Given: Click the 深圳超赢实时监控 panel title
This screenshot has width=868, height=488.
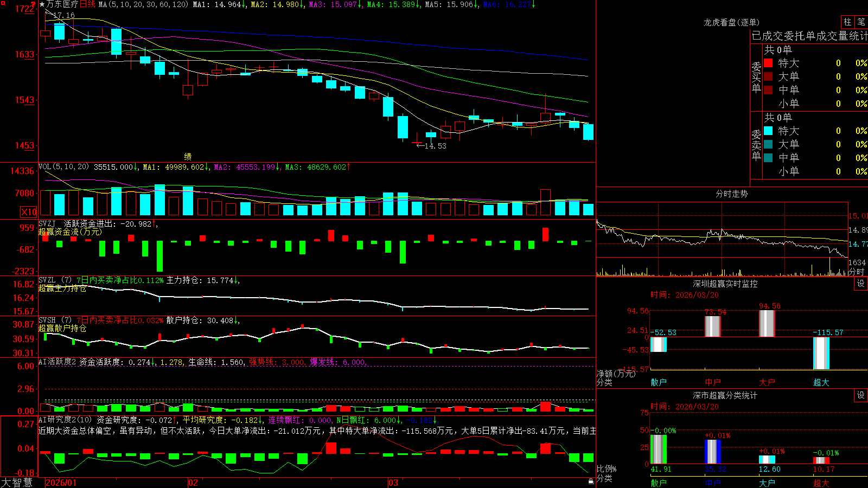Looking at the screenshot, I should [725, 284].
